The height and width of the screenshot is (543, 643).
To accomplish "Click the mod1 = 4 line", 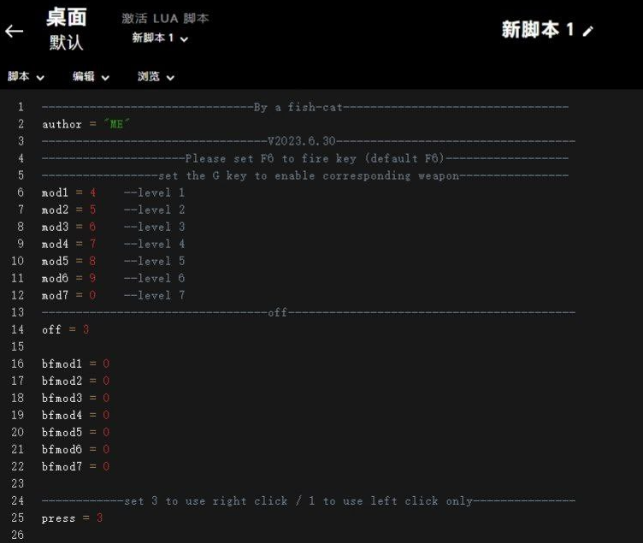I will 69,193.
